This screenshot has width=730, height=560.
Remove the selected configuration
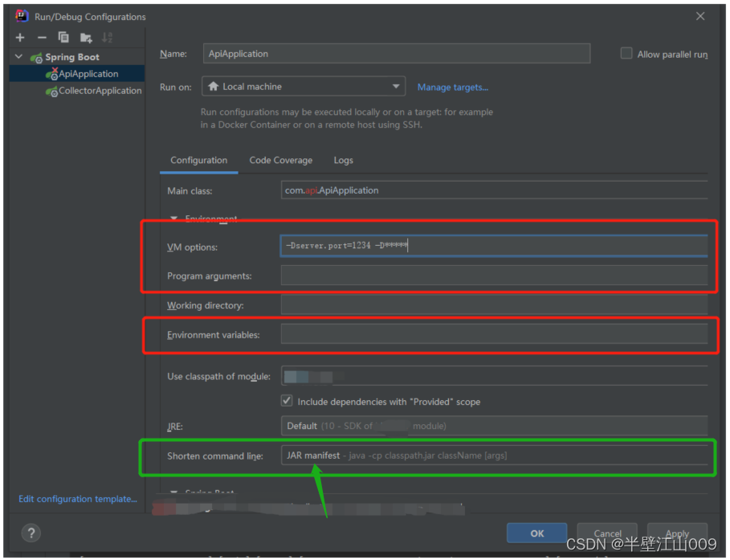point(42,37)
